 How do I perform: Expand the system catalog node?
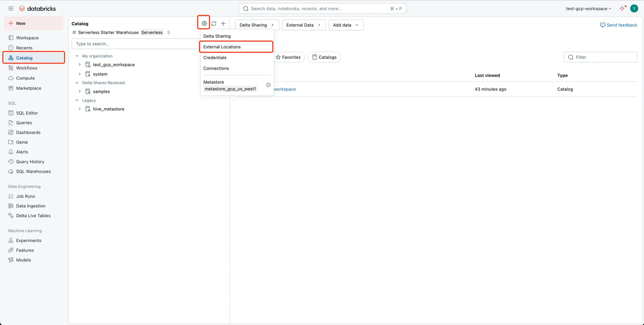(79, 74)
